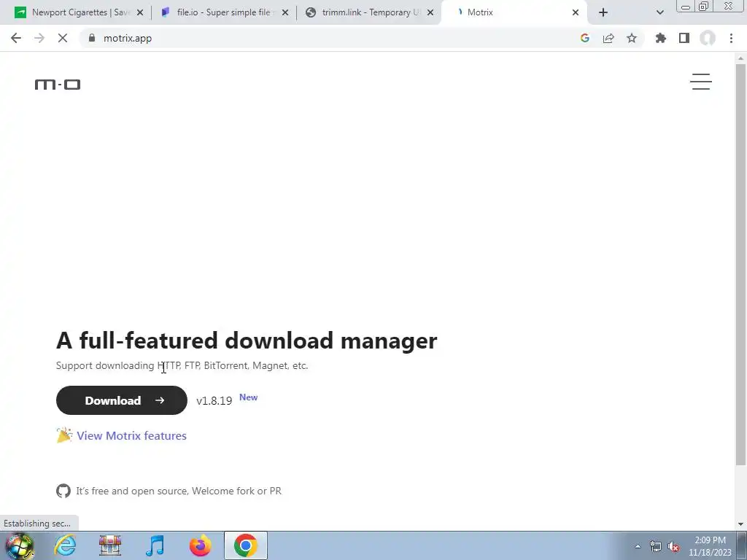Click the page vertical scrollbar thumb

pos(740,264)
